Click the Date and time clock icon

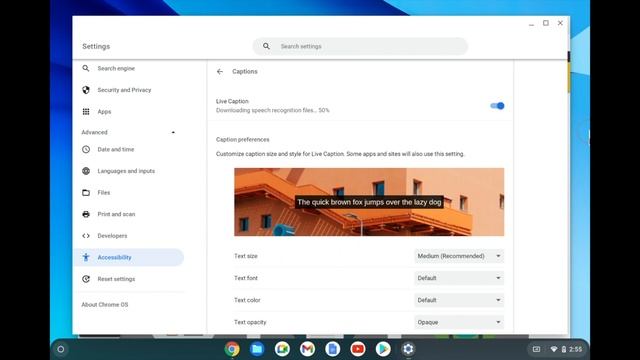86,149
